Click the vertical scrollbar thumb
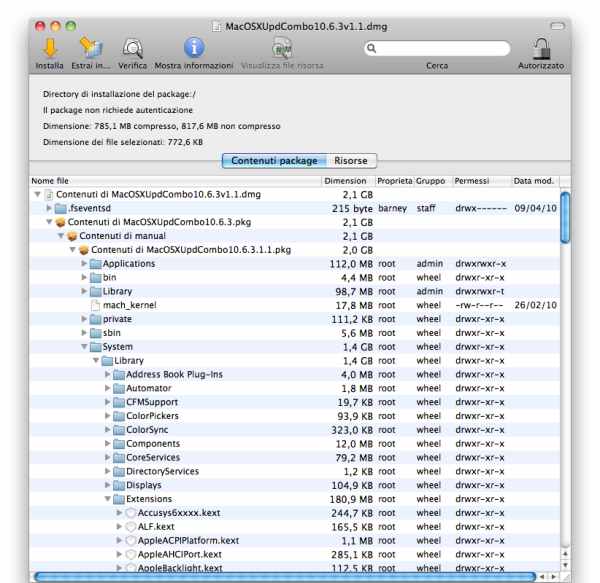Viewport: 600px width, 583px height. [x=565, y=217]
